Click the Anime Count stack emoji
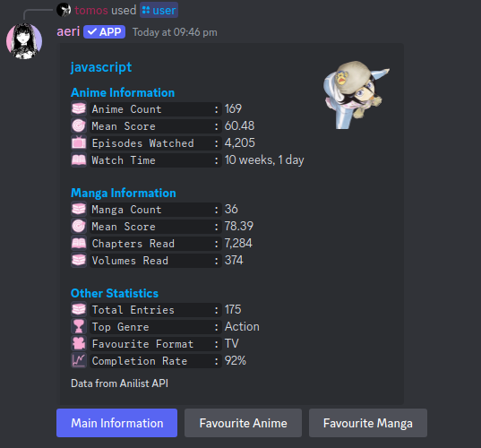 tap(79, 108)
